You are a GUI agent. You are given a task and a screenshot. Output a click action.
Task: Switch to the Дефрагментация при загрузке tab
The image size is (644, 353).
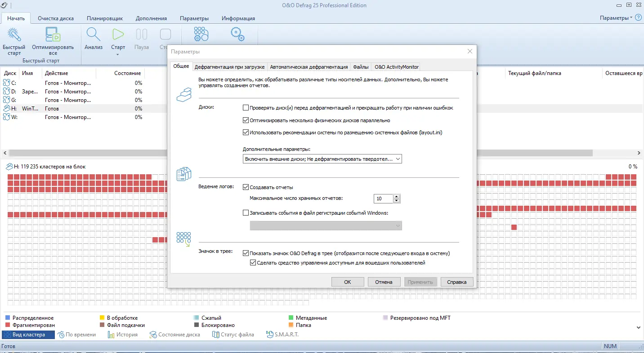(x=229, y=67)
